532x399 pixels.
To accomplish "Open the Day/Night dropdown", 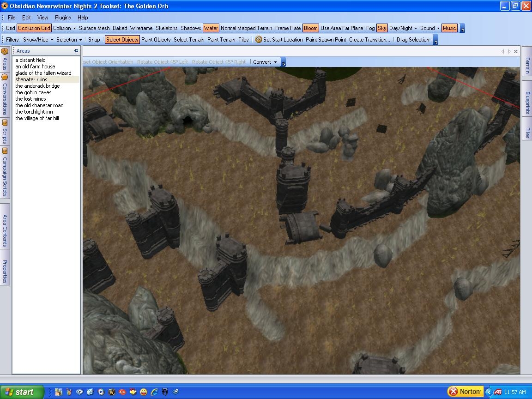I will 403,28.
